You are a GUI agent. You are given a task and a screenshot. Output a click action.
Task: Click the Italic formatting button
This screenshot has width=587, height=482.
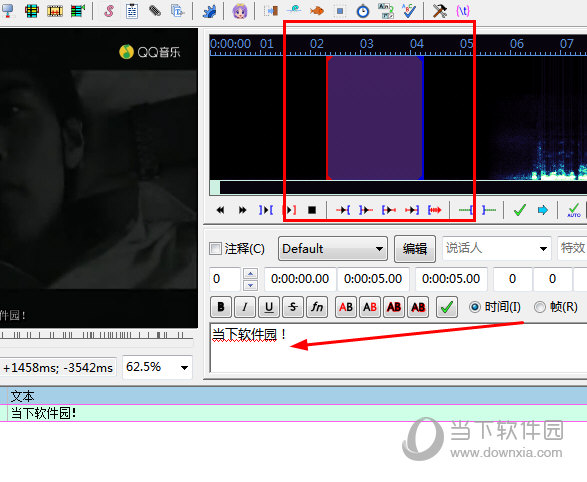pos(244,307)
